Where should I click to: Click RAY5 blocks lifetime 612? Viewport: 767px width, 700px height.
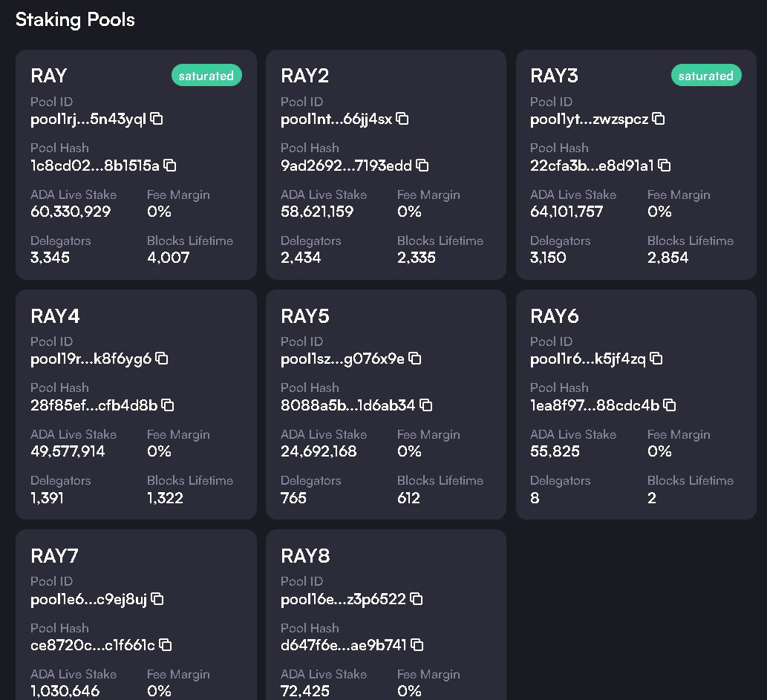408,497
